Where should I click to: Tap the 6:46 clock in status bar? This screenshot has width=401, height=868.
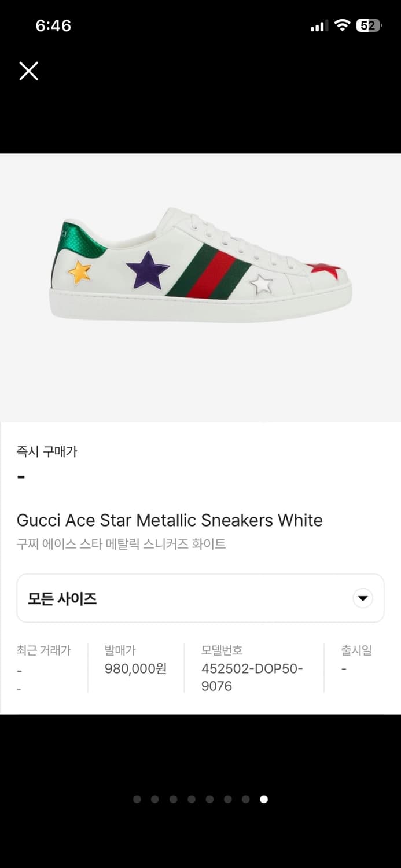(x=53, y=25)
